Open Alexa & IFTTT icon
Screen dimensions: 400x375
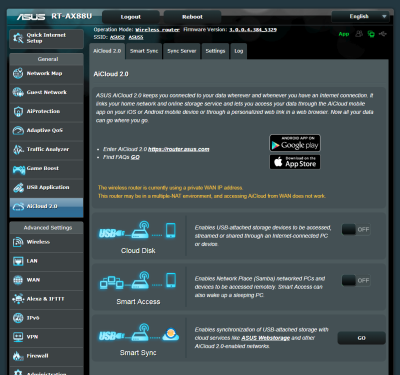click(18, 299)
